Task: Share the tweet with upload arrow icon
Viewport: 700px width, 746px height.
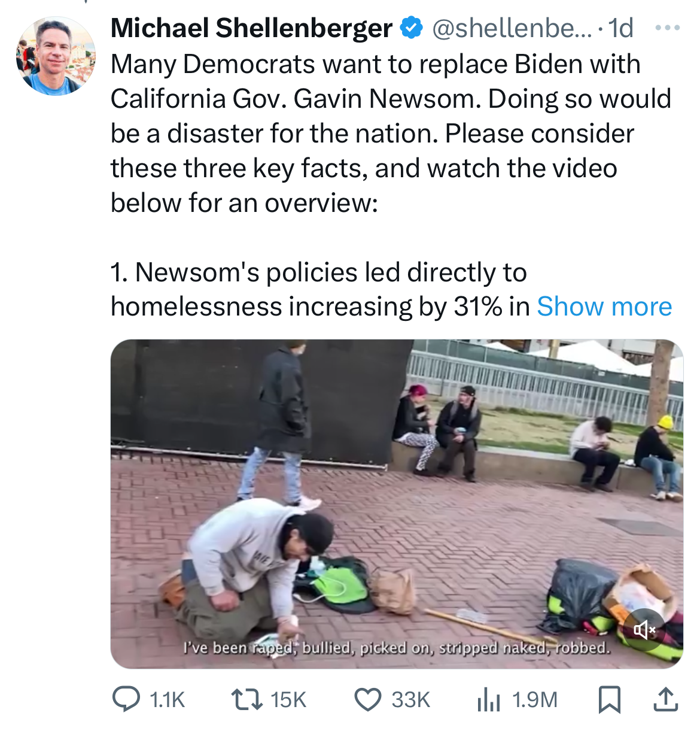Action: pos(665,699)
